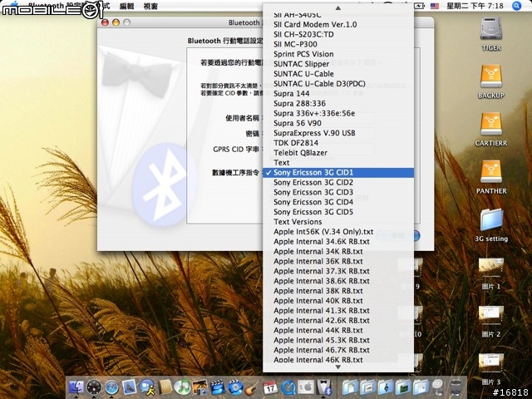This screenshot has height=399, width=532.
Task: Select Apple Internal 46.7K RB.txt
Action: [x=338, y=350]
